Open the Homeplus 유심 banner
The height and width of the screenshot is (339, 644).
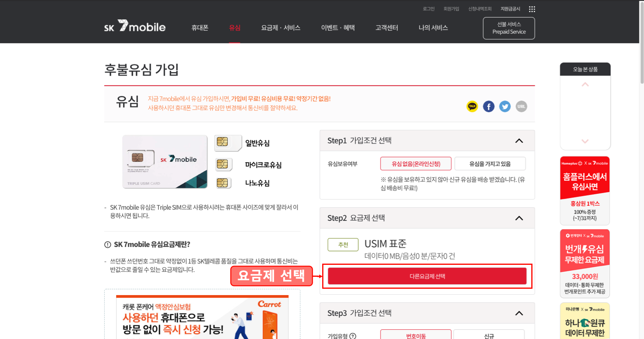click(585, 191)
